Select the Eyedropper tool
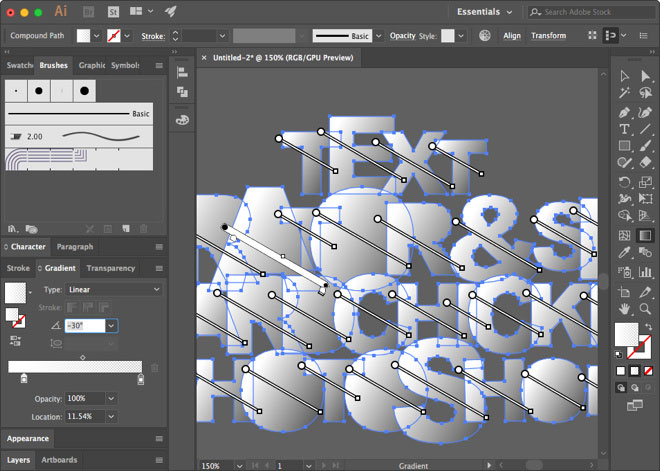This screenshot has width=660, height=471. coord(625,253)
